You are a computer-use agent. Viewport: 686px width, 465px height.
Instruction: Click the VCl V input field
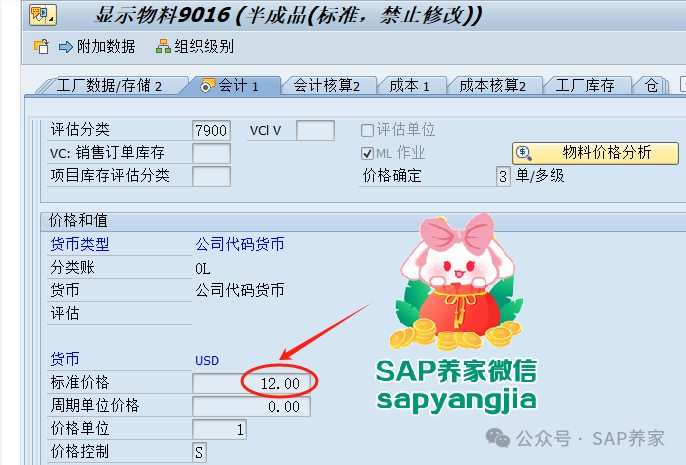click(x=315, y=130)
